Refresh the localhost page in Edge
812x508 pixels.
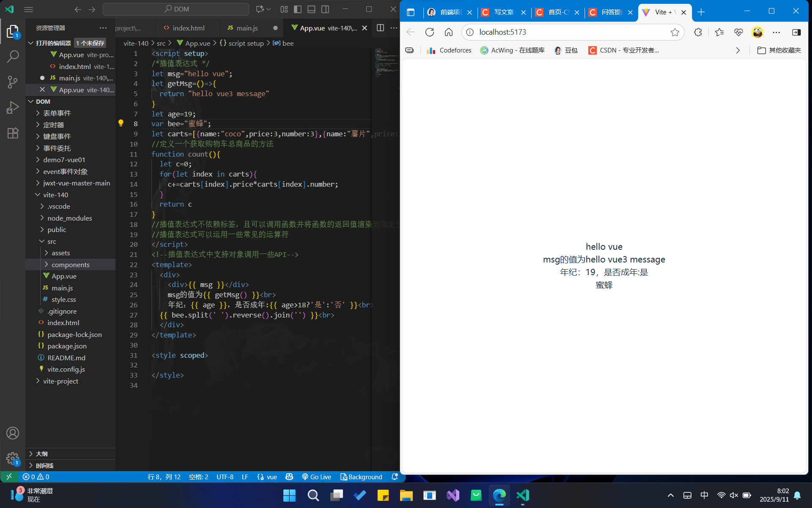430,32
